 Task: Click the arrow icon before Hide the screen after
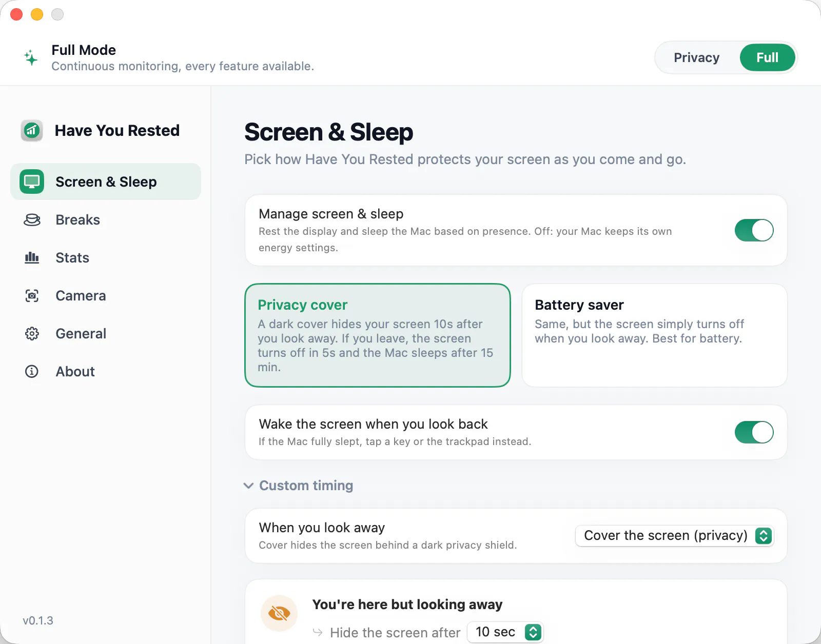click(x=318, y=632)
